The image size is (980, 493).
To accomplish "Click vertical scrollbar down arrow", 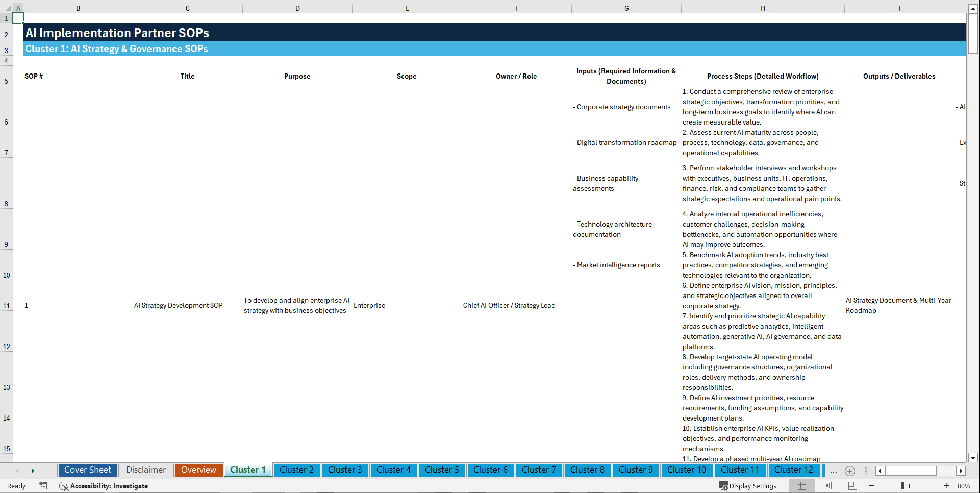I will (x=973, y=458).
